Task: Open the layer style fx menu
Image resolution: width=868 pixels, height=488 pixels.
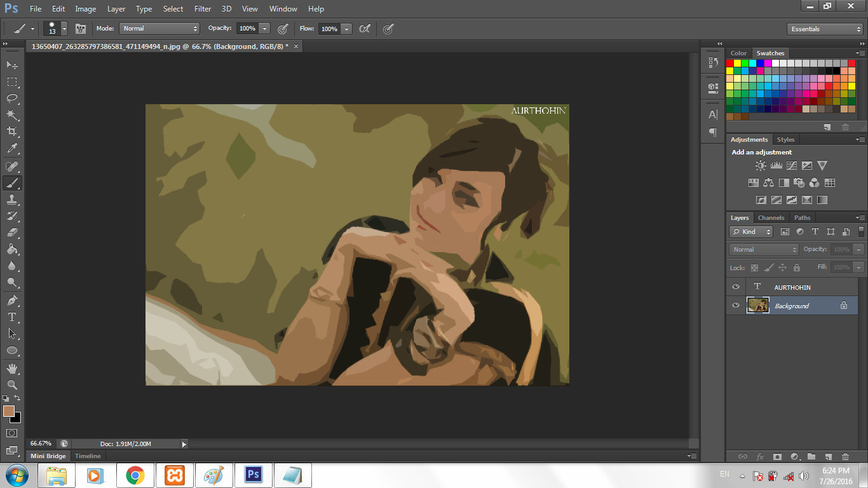Action: pos(760,456)
